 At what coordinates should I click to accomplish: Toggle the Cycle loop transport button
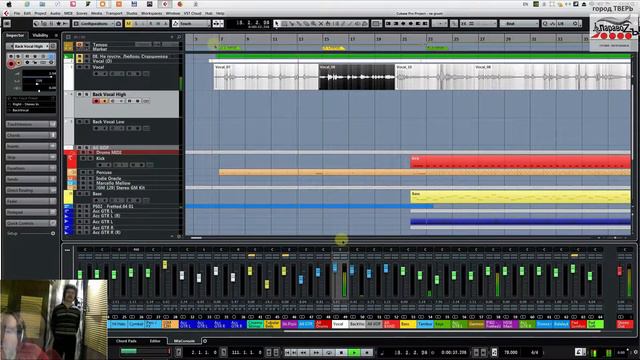[x=329, y=352]
